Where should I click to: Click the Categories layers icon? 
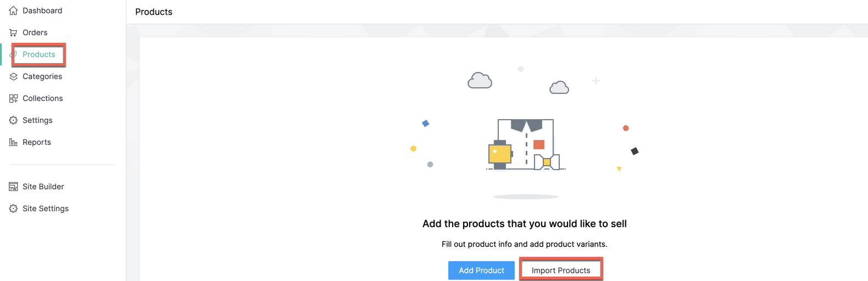pyautogui.click(x=13, y=76)
